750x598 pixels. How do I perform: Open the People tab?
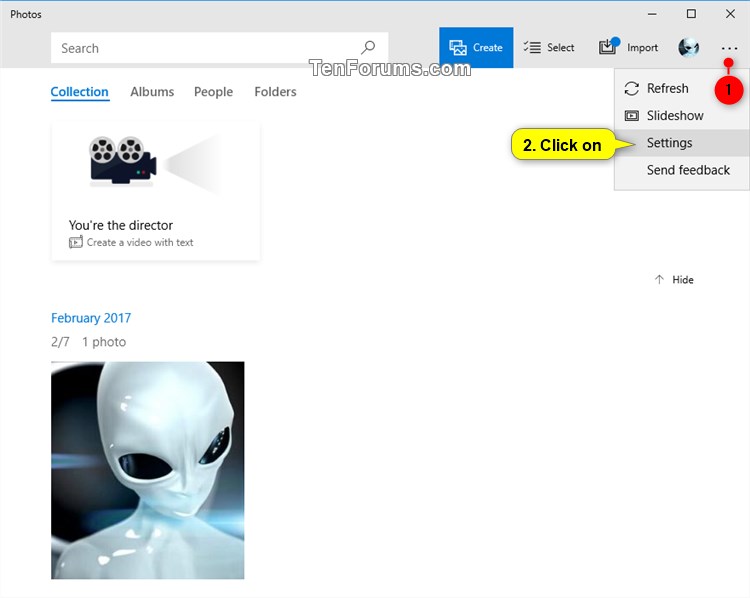pyautogui.click(x=213, y=91)
